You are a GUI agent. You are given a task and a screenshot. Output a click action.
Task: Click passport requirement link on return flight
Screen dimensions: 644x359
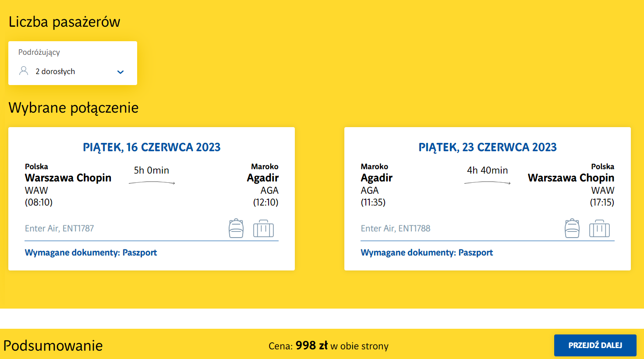point(427,252)
